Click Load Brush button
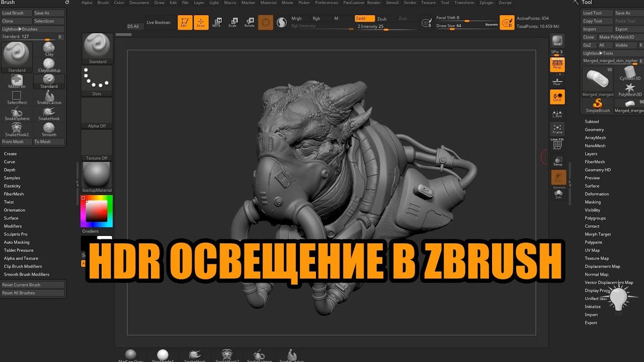This screenshot has height=362, width=644. tap(17, 13)
